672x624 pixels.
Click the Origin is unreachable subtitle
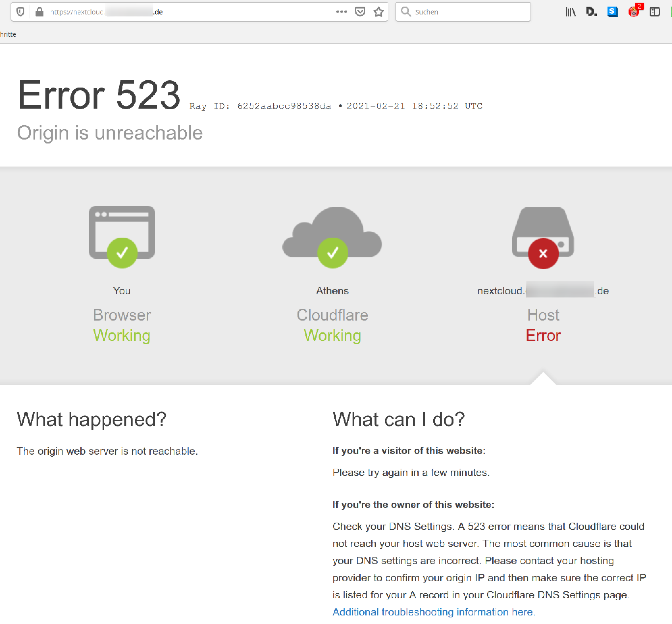coord(110,133)
